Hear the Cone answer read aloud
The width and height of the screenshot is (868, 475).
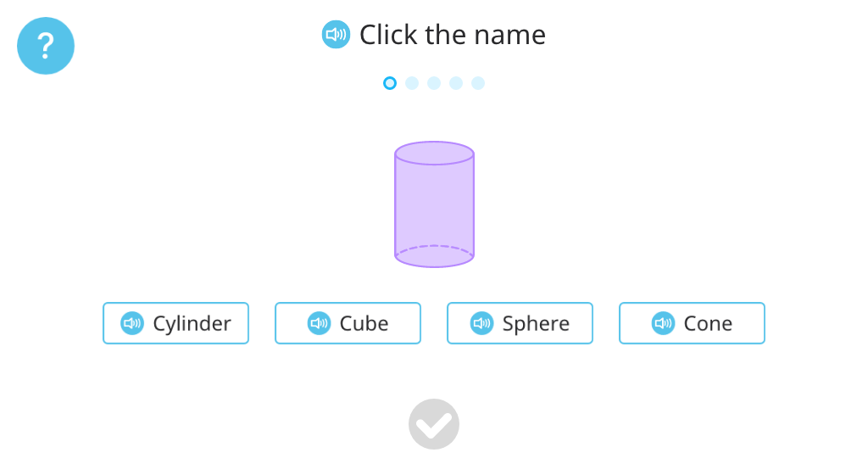663,323
